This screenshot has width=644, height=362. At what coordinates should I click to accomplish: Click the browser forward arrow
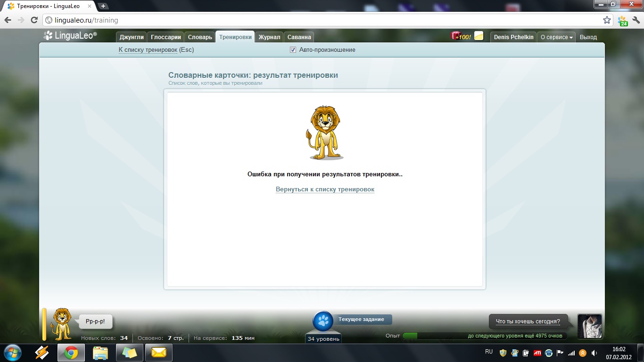point(21,20)
